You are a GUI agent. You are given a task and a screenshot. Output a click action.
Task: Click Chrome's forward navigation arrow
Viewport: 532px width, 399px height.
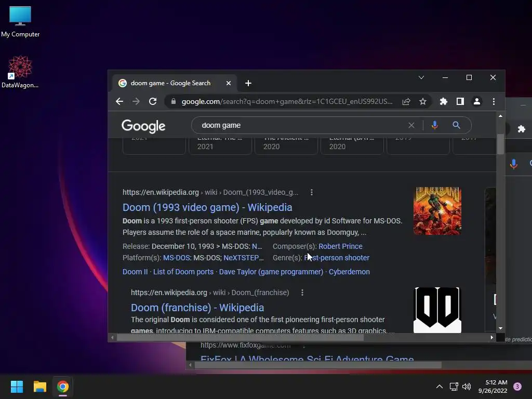136,101
